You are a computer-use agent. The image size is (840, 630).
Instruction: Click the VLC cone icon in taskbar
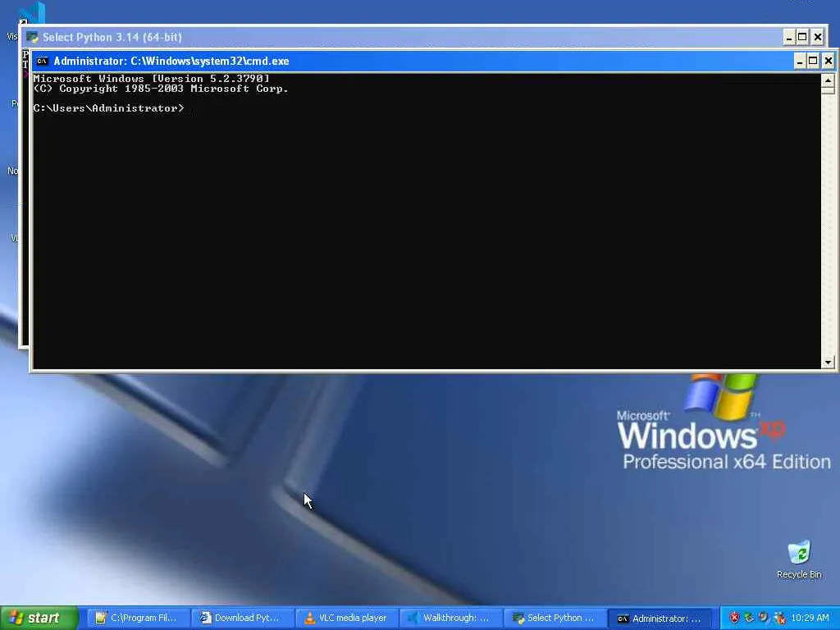point(309,618)
